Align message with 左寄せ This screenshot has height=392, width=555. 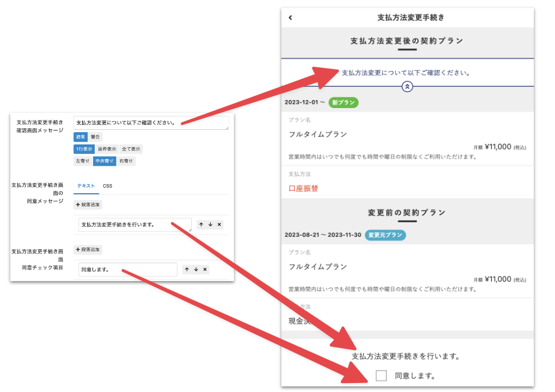pyautogui.click(x=83, y=161)
